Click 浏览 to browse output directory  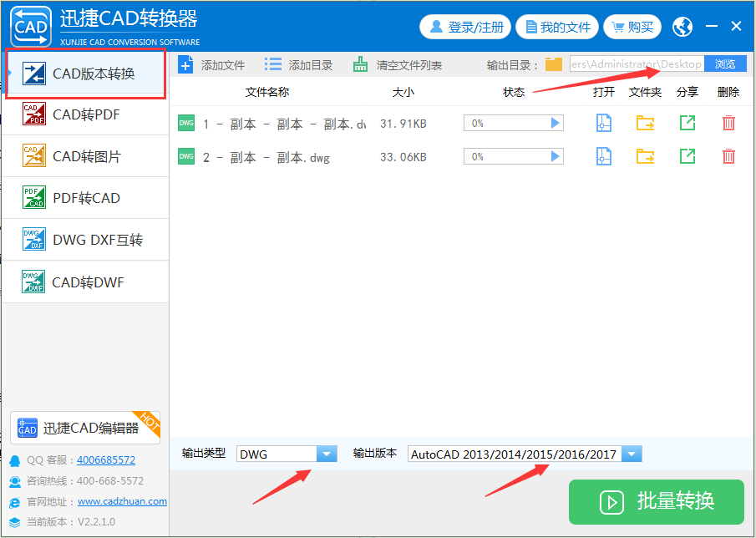tap(725, 63)
